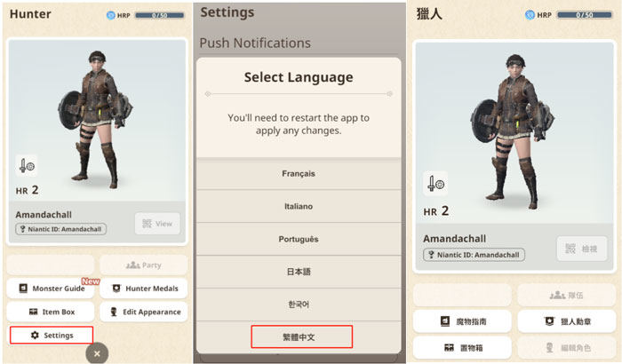Open the Hunter Medals screen

[144, 289]
